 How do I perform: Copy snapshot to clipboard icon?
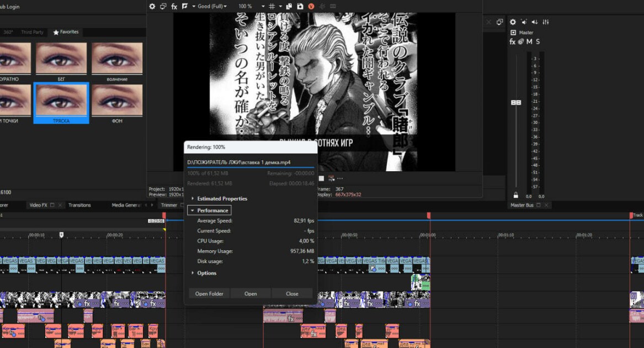pyautogui.click(x=289, y=7)
